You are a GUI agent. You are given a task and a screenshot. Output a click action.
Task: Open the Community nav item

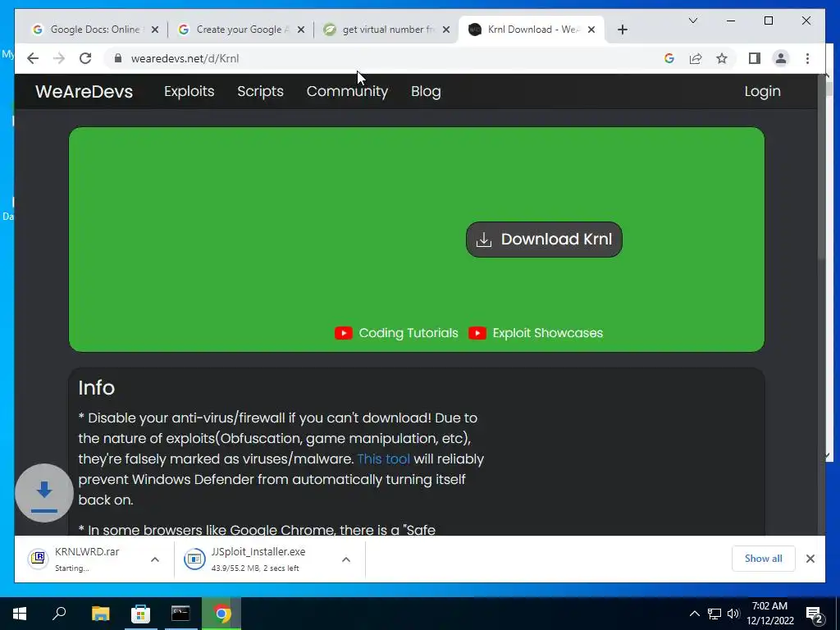(x=347, y=92)
